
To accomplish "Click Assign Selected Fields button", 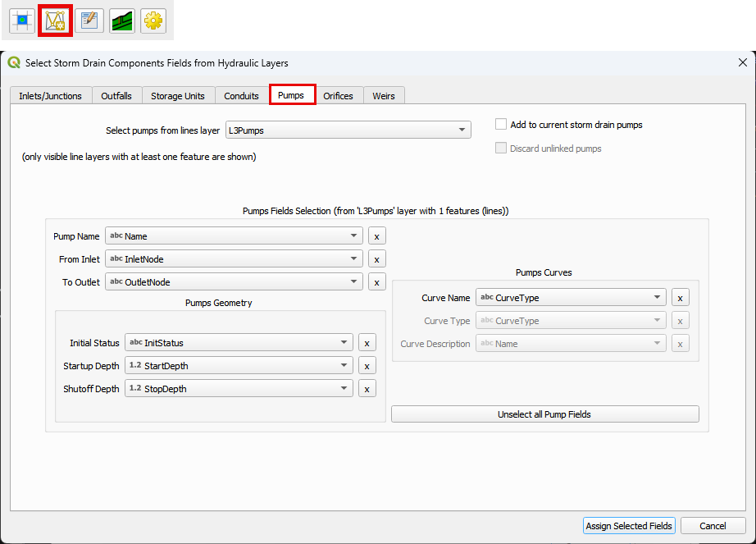I will coord(629,526).
